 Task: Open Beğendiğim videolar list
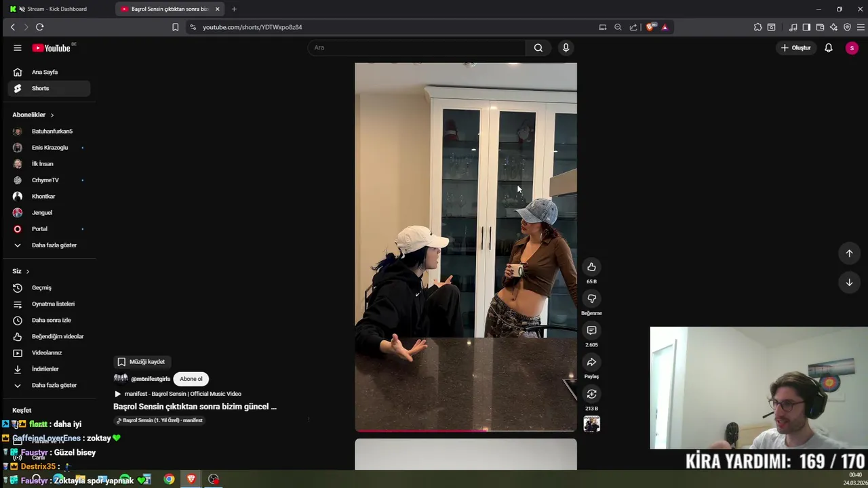pyautogui.click(x=49, y=336)
